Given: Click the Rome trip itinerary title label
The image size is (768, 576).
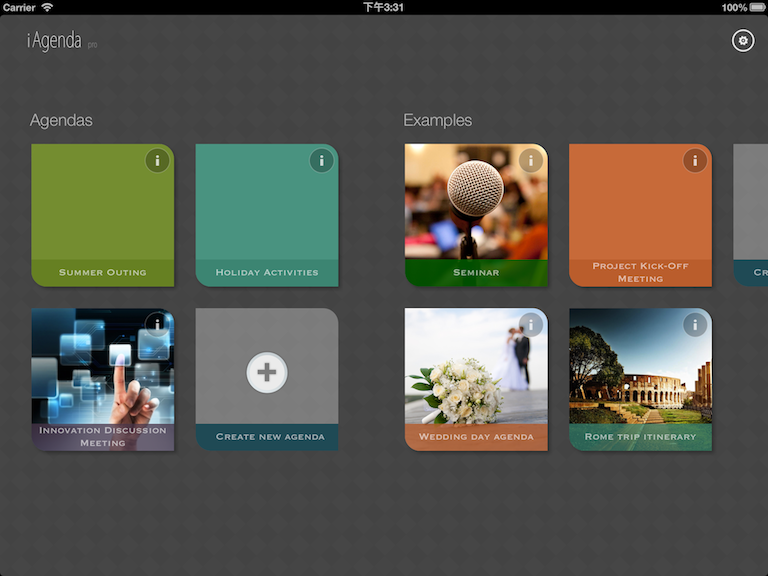Looking at the screenshot, I should [x=640, y=437].
